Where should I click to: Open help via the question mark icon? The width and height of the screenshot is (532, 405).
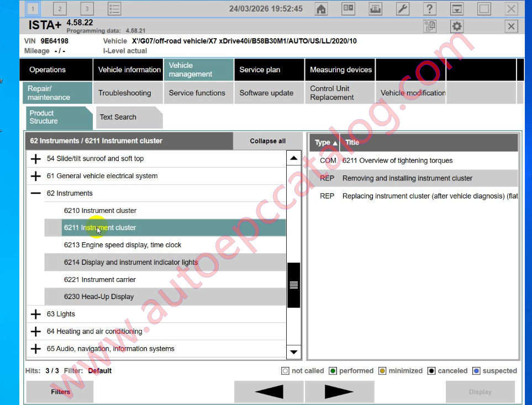[429, 9]
